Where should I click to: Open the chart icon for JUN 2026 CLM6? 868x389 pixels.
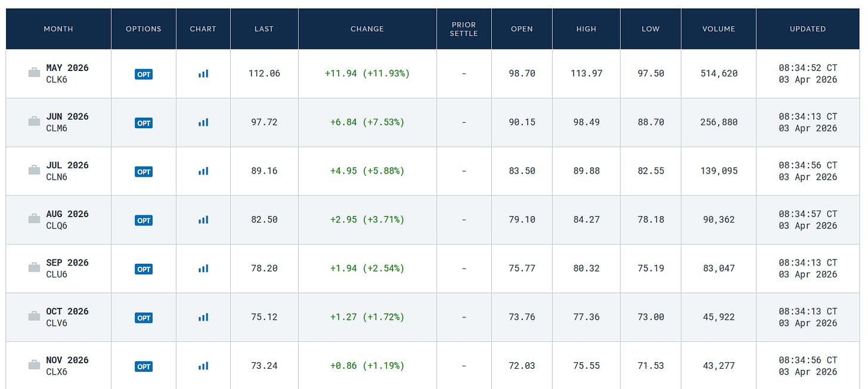click(203, 122)
